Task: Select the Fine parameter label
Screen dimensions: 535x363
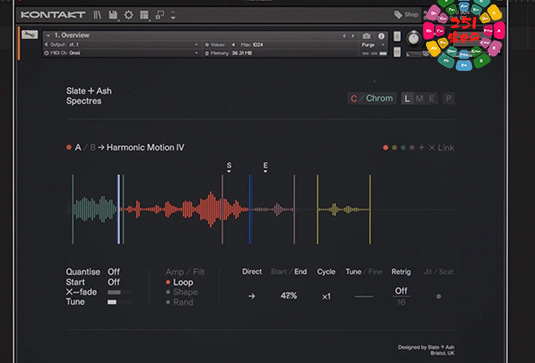Action: tap(375, 272)
